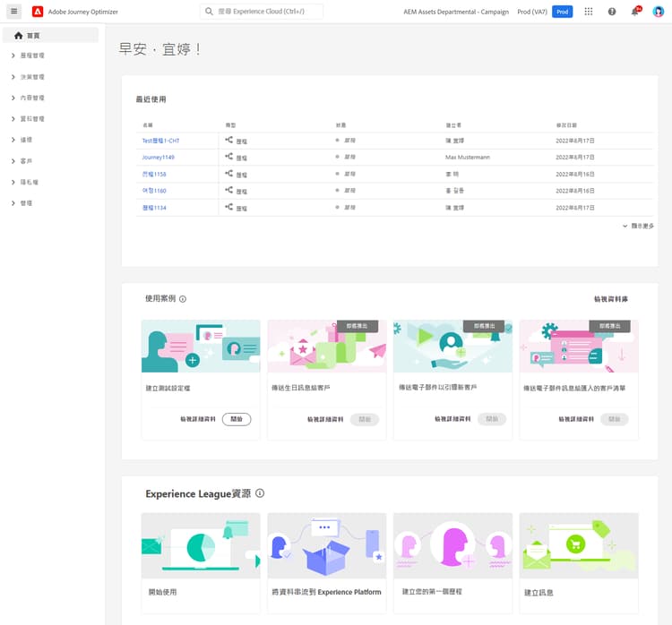Click the 傳送電子郵件訊息給匯入的客戶清單 card illustration
The height and width of the screenshot is (625, 672).
579,347
